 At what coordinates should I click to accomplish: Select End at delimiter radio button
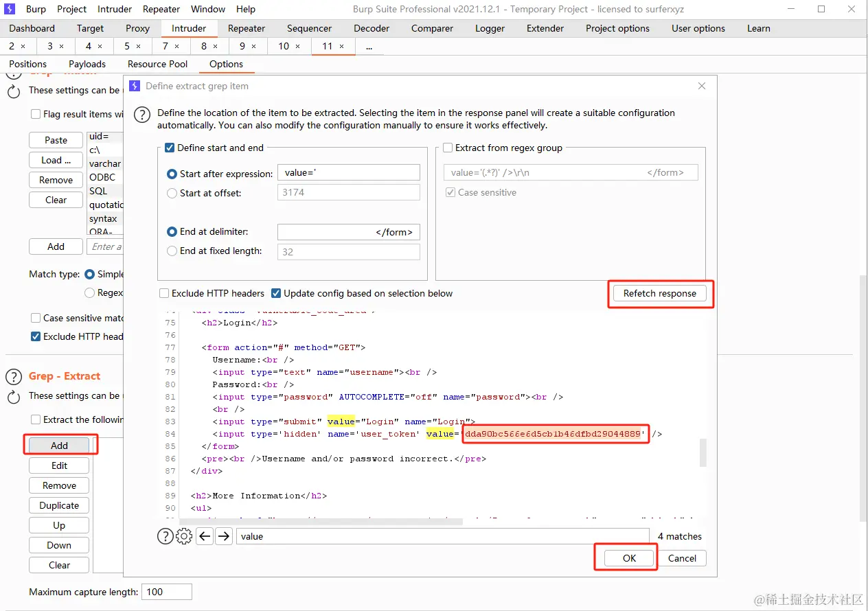(172, 232)
